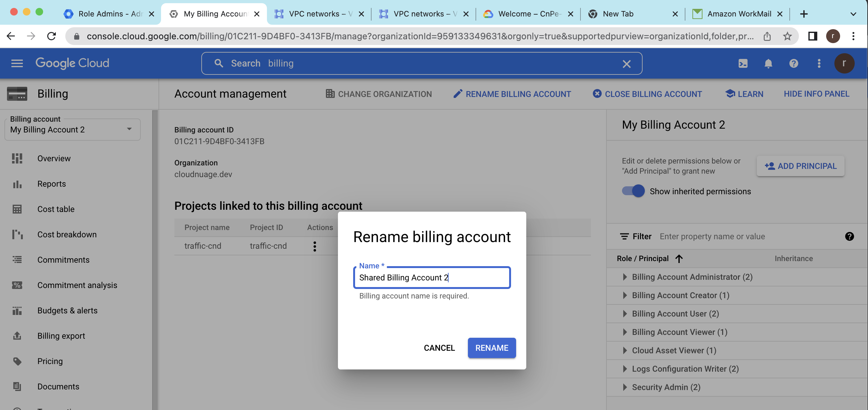Click the Inheritance column header
868x410 pixels.
tap(793, 259)
